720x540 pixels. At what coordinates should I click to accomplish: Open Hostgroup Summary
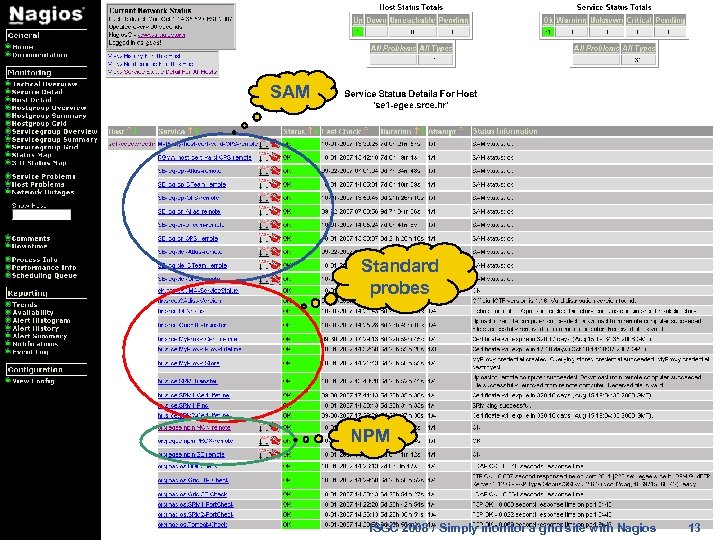[x=49, y=116]
